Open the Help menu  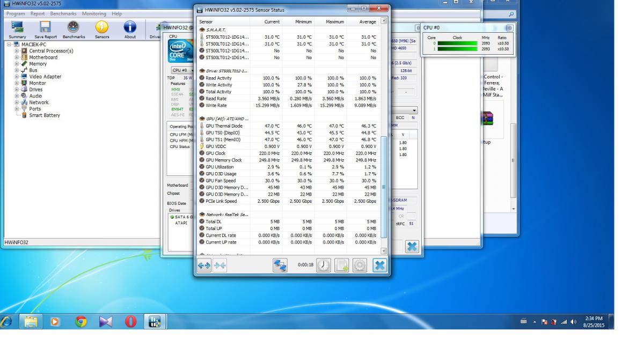116,13
